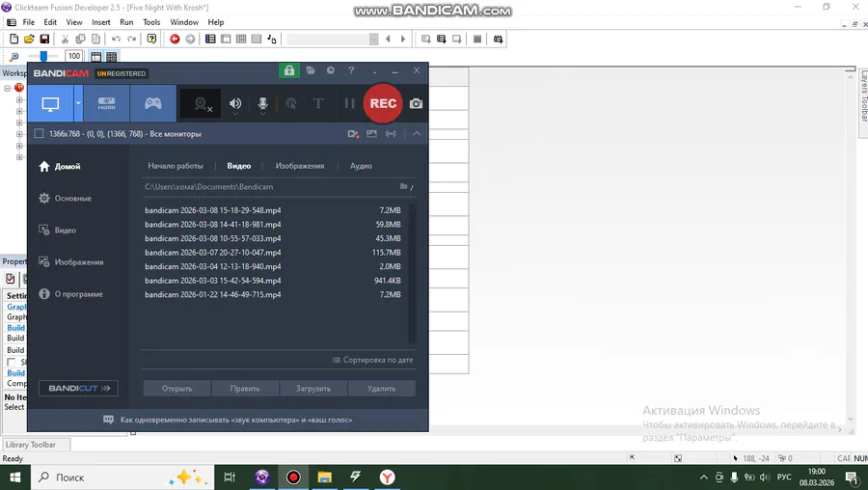Open Bandicam help question mark
Image resolution: width=868 pixels, height=490 pixels.
351,70
